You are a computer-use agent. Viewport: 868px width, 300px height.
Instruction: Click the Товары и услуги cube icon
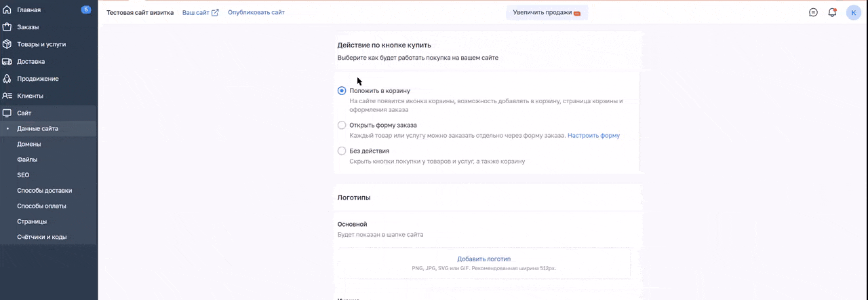tap(7, 44)
